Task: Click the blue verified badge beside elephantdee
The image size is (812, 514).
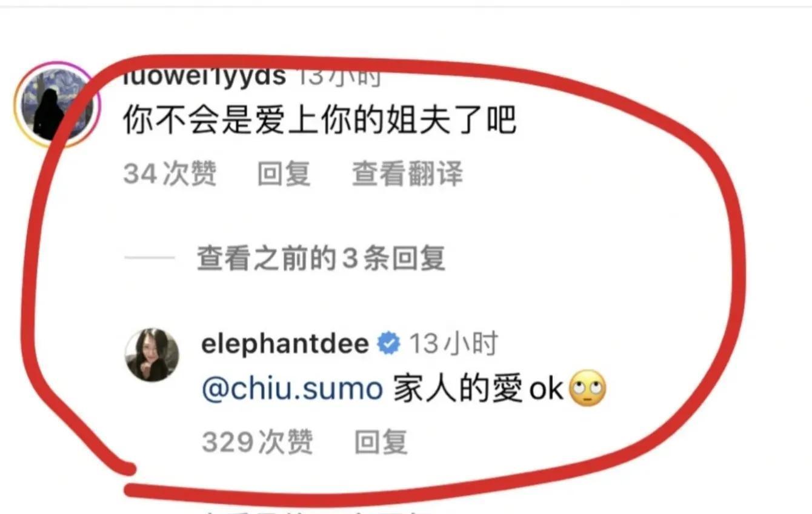Action: [388, 344]
